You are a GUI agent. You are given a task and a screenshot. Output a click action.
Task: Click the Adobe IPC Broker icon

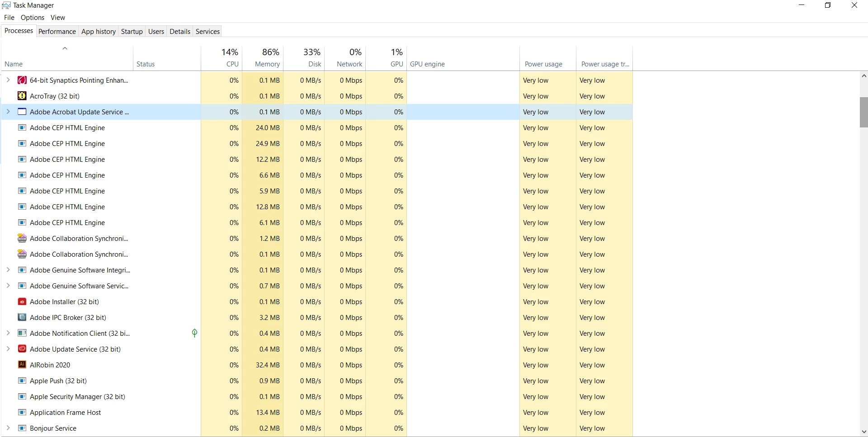click(x=22, y=318)
